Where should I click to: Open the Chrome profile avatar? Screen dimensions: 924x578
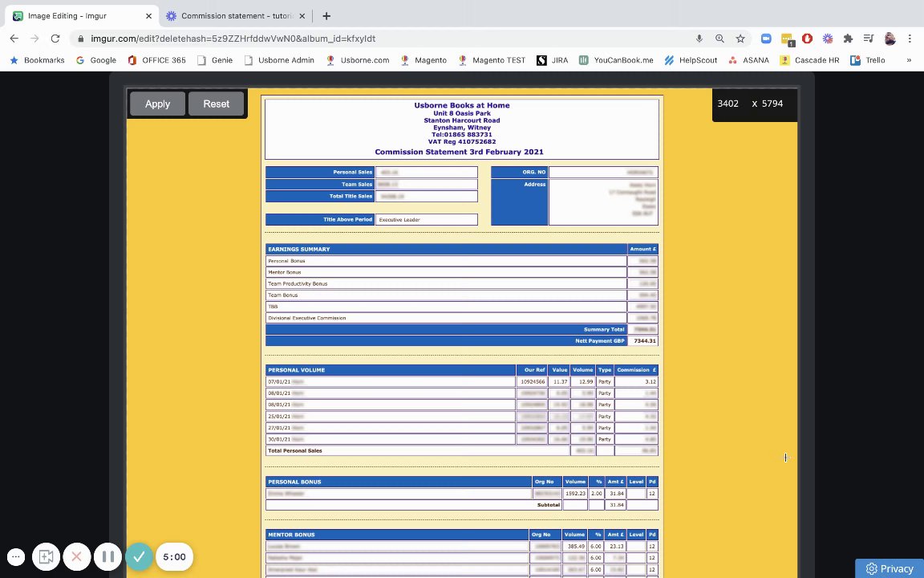click(x=890, y=39)
